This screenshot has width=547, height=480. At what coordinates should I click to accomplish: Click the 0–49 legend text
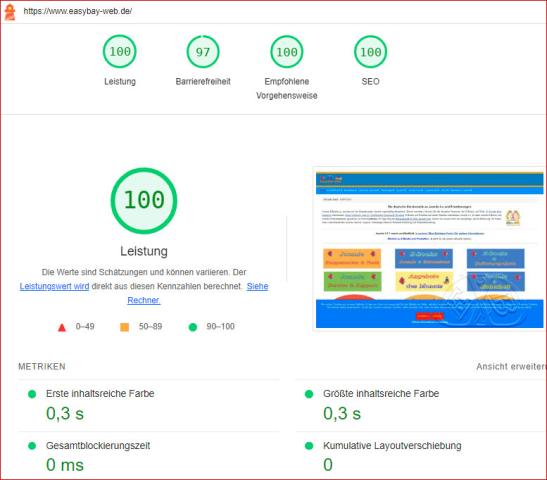point(85,326)
